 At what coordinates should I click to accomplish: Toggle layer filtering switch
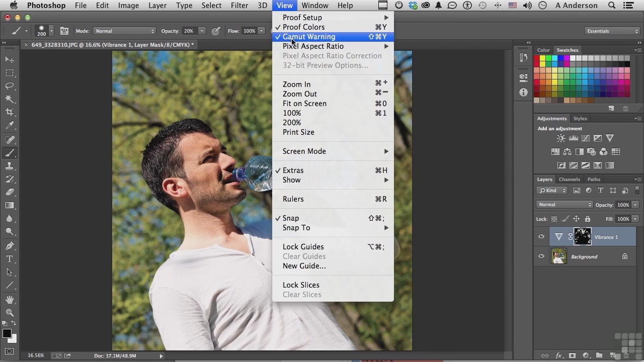pyautogui.click(x=638, y=191)
